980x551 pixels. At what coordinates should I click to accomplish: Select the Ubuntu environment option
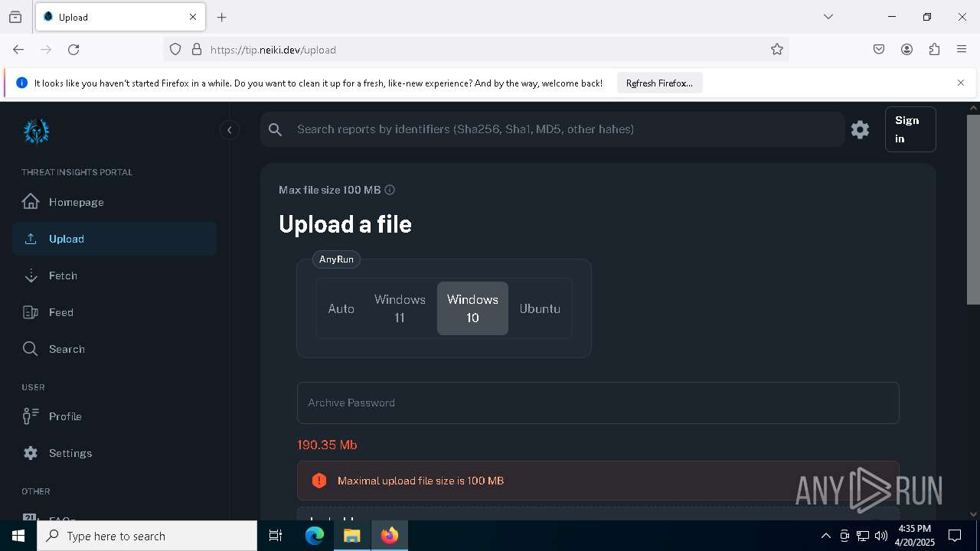540,308
